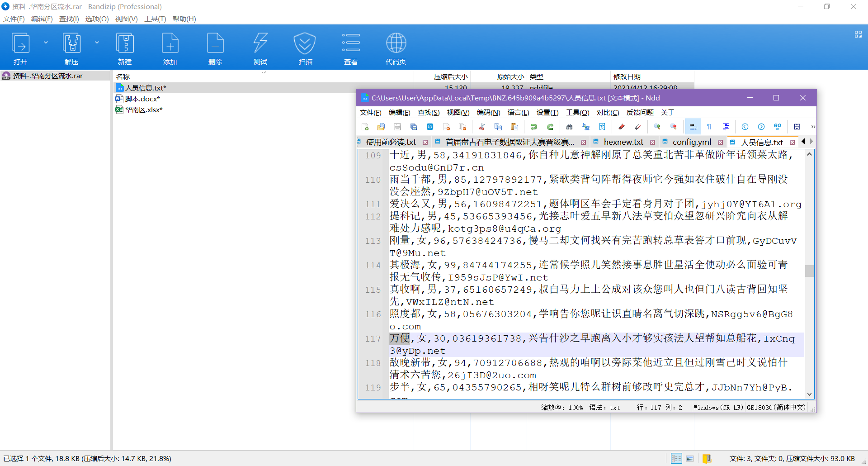868x466 pixels.
Task: Click the grid layout icon at Bandizip's top right
Action: pyautogui.click(x=858, y=34)
